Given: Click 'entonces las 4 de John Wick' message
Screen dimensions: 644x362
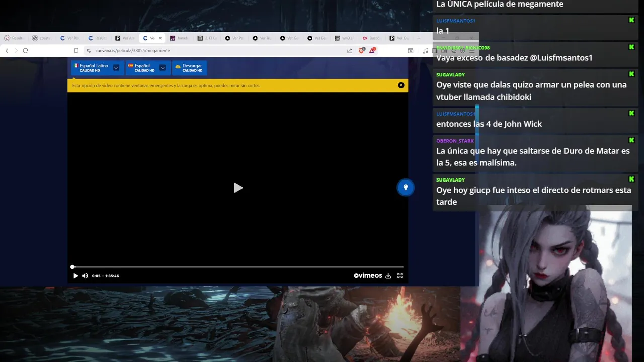Looking at the screenshot, I should pos(489,124).
